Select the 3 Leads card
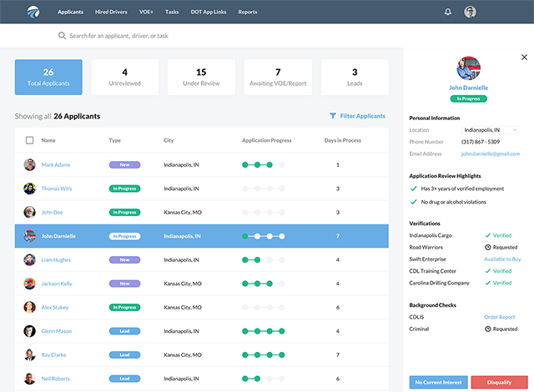This screenshot has height=392, width=534. pyautogui.click(x=355, y=78)
